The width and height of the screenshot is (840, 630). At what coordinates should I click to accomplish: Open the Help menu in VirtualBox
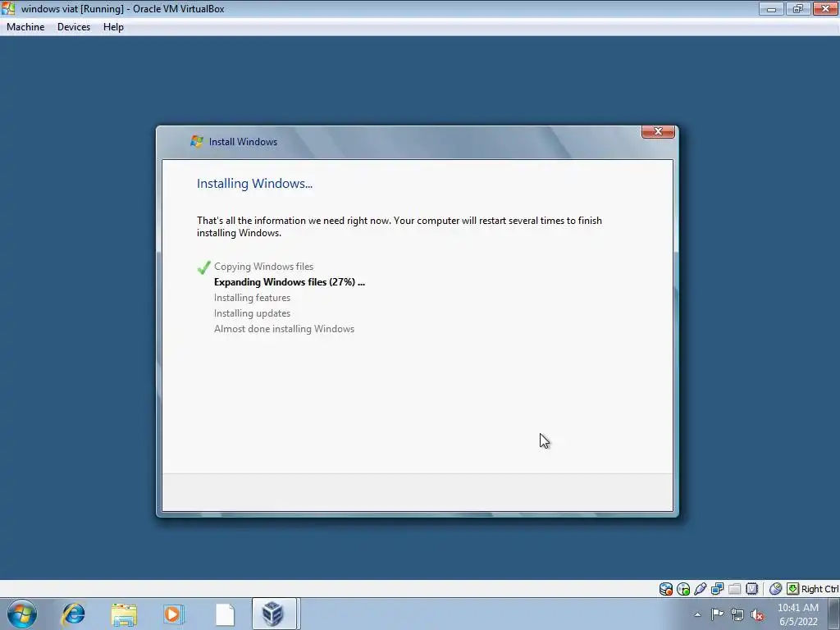coord(113,27)
